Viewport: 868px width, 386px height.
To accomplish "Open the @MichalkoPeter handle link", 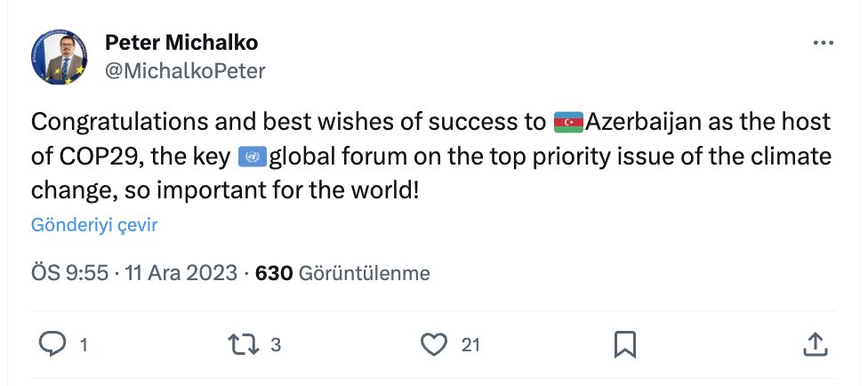I will tap(185, 71).
